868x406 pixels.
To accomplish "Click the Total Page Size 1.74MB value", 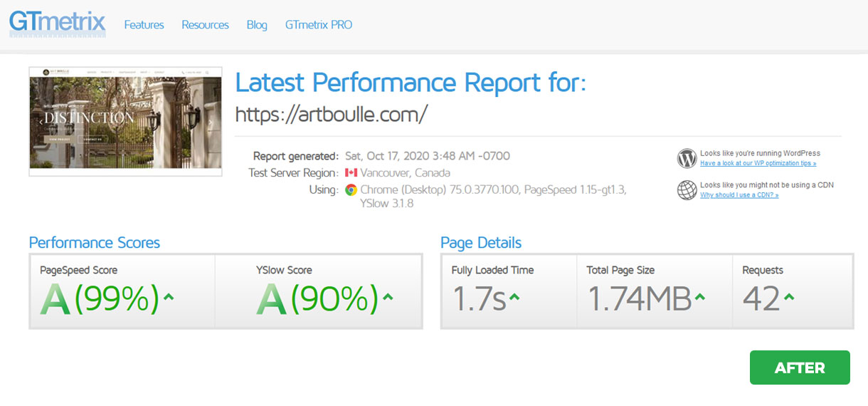I will pos(640,299).
